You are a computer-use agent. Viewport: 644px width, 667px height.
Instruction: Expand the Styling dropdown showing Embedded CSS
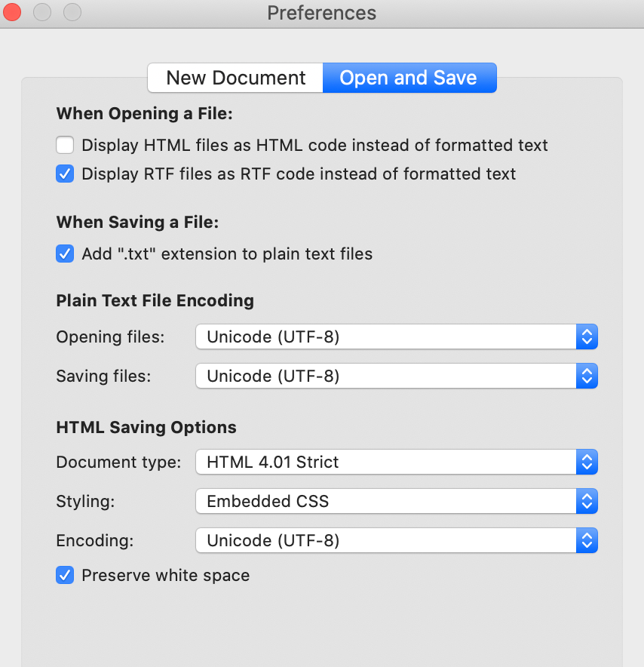[x=396, y=501]
